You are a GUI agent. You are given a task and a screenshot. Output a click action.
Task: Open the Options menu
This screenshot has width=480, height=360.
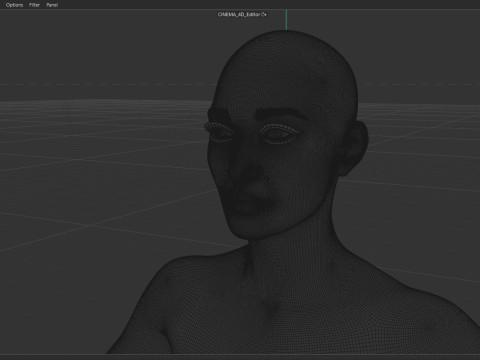[x=14, y=5]
